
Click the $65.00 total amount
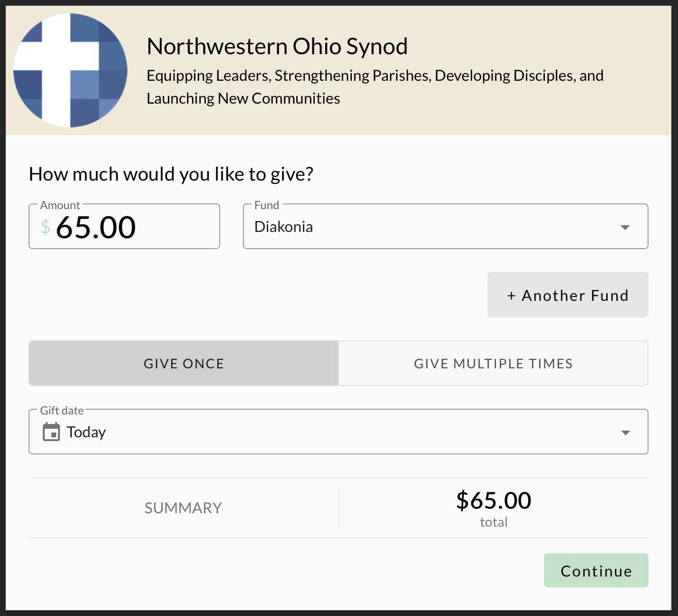click(x=494, y=500)
